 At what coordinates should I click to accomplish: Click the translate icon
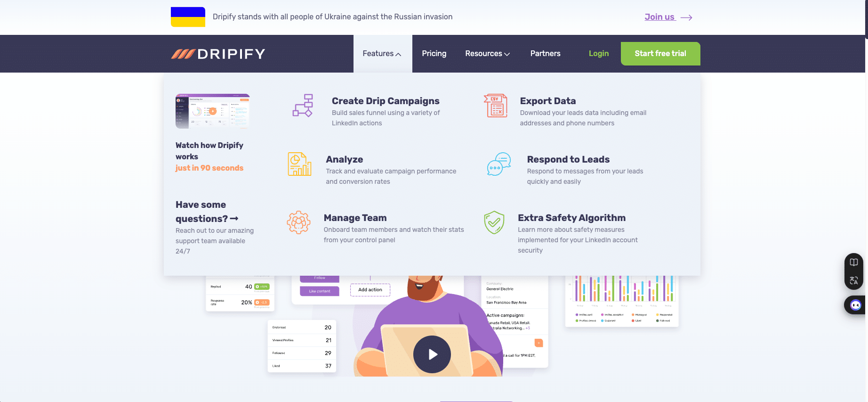tap(854, 281)
